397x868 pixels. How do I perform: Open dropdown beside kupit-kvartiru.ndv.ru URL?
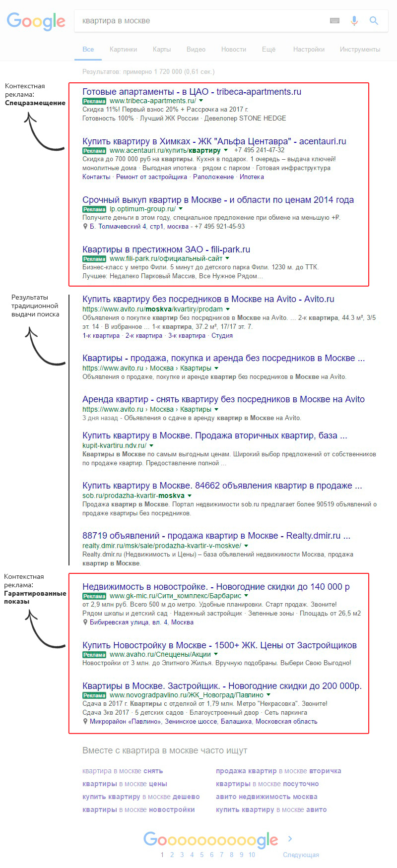pos(151,445)
